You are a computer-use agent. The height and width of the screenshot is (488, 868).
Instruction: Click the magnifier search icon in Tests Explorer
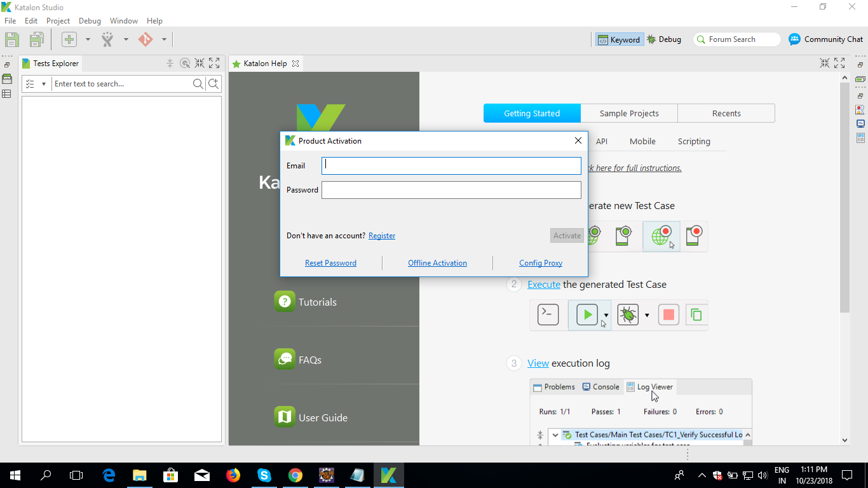coord(198,84)
